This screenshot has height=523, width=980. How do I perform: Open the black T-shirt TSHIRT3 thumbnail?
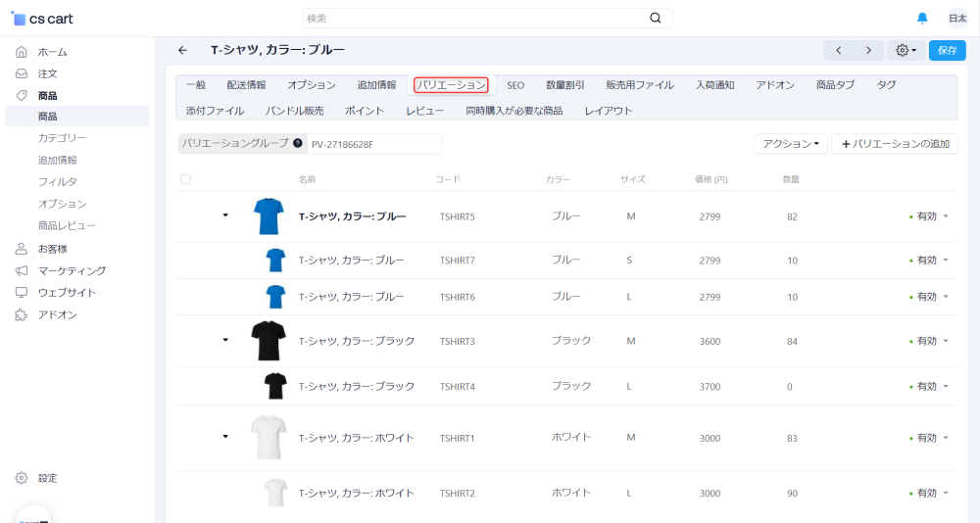(269, 341)
